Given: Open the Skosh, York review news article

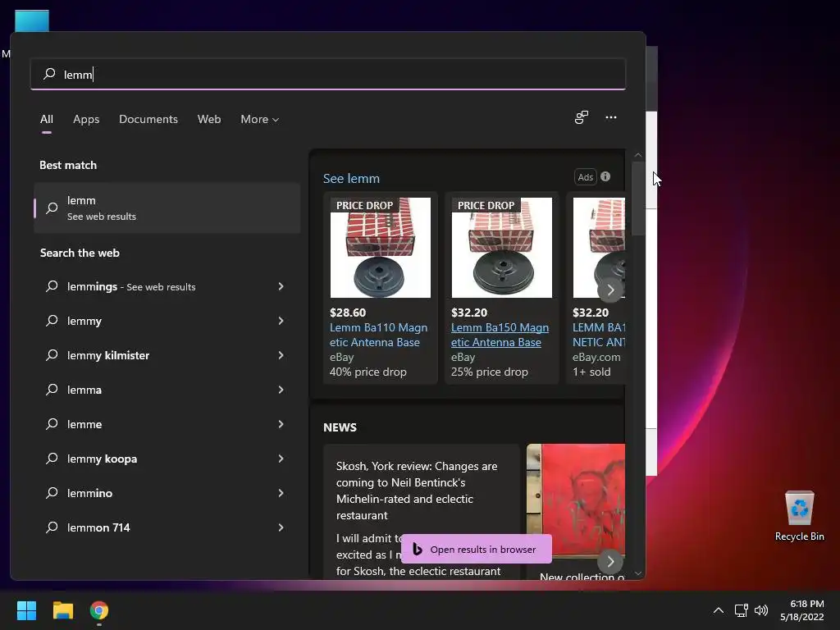Looking at the screenshot, I should [421, 510].
